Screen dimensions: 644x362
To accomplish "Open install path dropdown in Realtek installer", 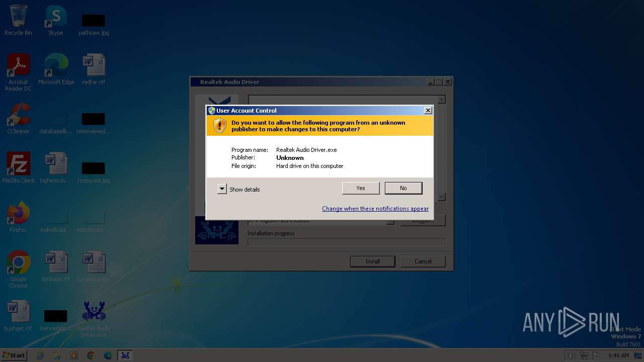I will coord(390,221).
